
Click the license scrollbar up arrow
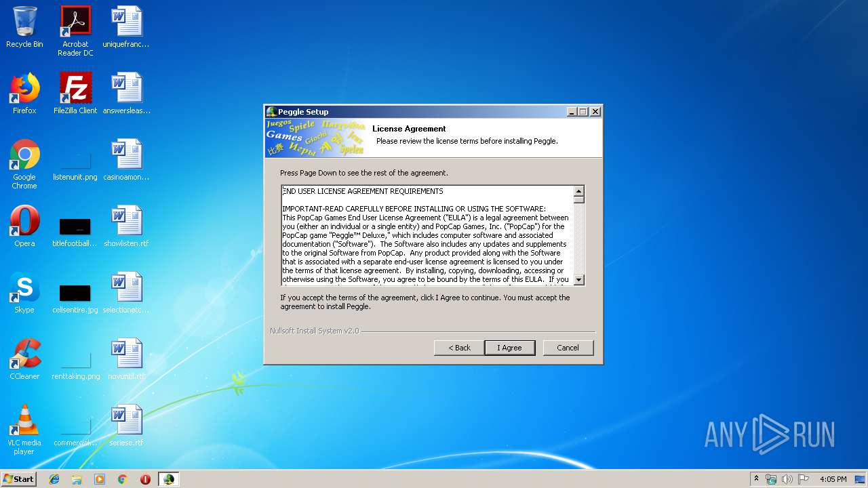pos(579,191)
